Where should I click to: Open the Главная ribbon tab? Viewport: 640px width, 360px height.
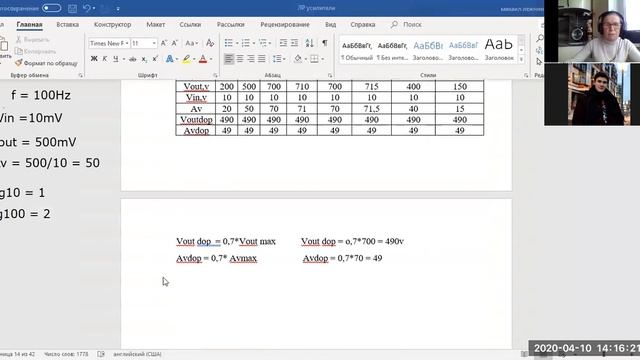click(x=29, y=24)
